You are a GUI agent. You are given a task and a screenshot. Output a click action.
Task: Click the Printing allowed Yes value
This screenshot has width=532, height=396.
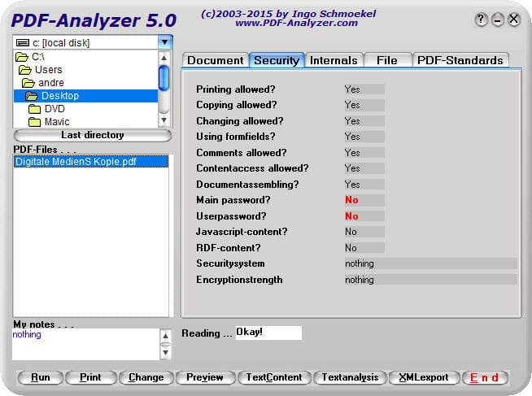[x=364, y=89]
